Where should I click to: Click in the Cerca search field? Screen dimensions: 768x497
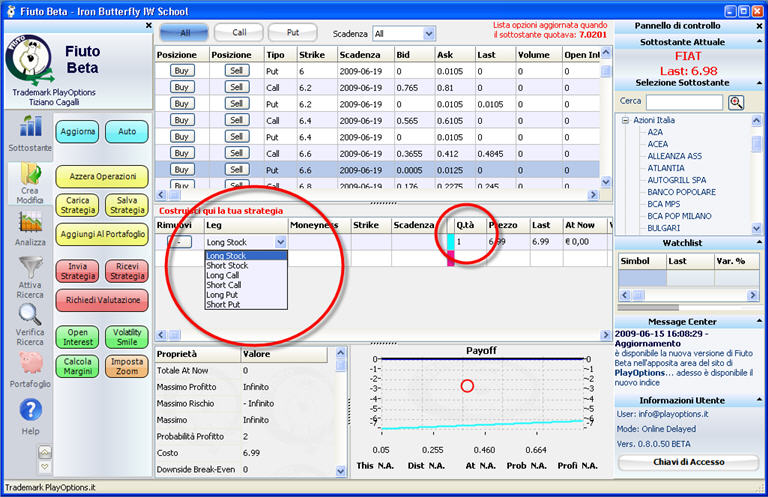click(684, 102)
